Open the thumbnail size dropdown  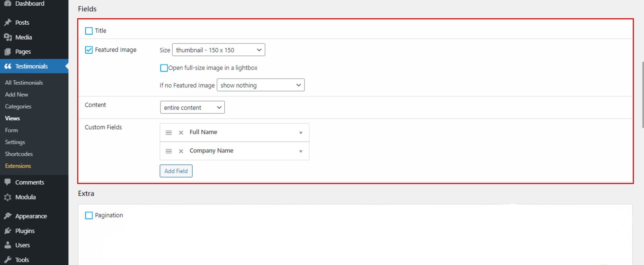[x=219, y=50]
